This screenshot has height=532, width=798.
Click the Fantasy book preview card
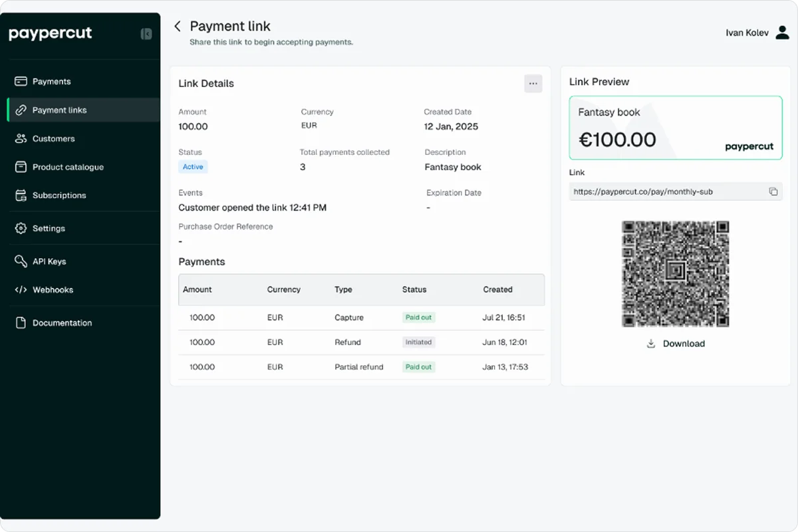[676, 128]
